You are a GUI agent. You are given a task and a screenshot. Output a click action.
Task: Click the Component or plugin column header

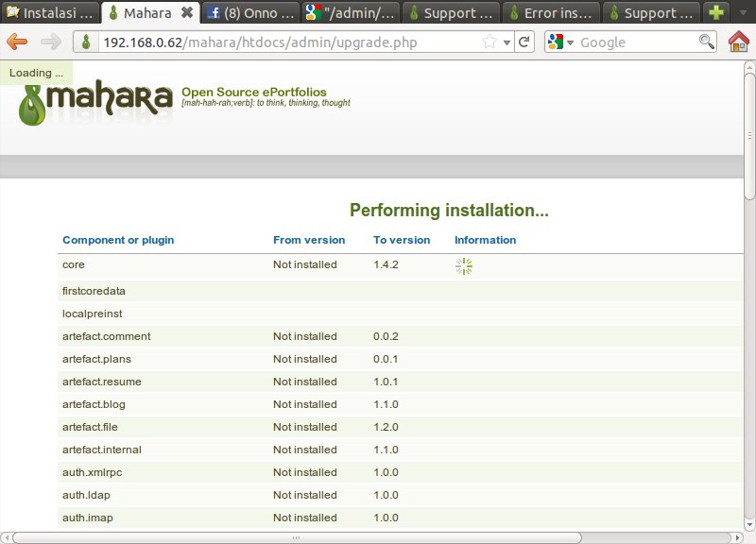coord(118,240)
